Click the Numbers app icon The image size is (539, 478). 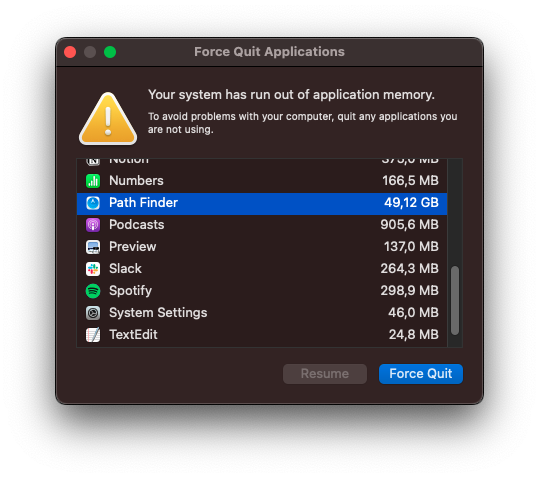tap(93, 181)
